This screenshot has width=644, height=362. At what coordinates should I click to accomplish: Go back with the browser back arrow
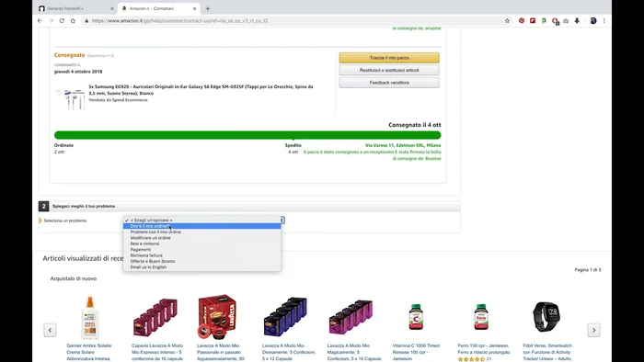click(40, 20)
